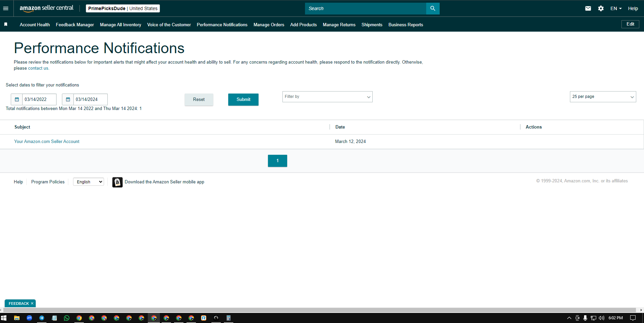Click the search magnifier button
Viewport: 644px width, 323px height.
pos(433,8)
